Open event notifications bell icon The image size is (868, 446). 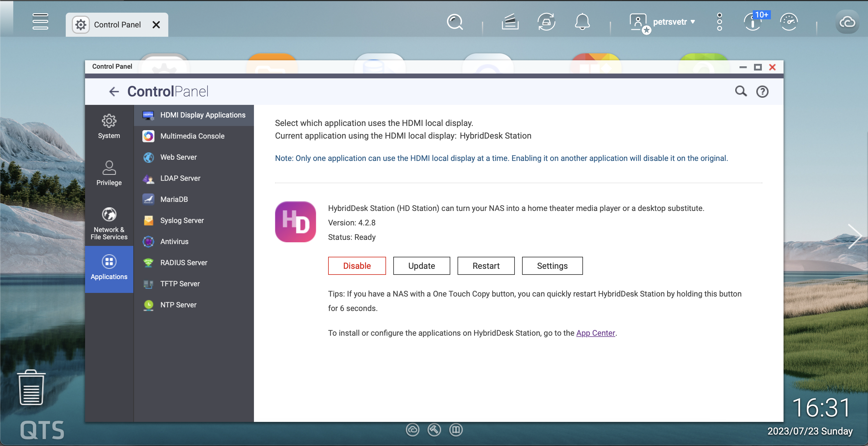coord(582,22)
